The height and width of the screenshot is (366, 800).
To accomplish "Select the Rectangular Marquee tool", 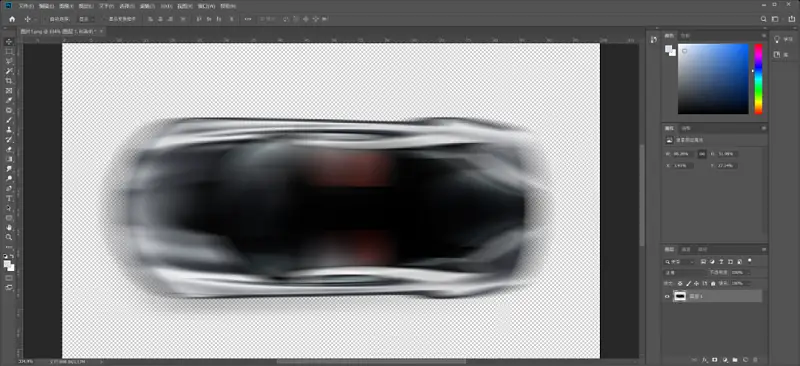I will 9,52.
